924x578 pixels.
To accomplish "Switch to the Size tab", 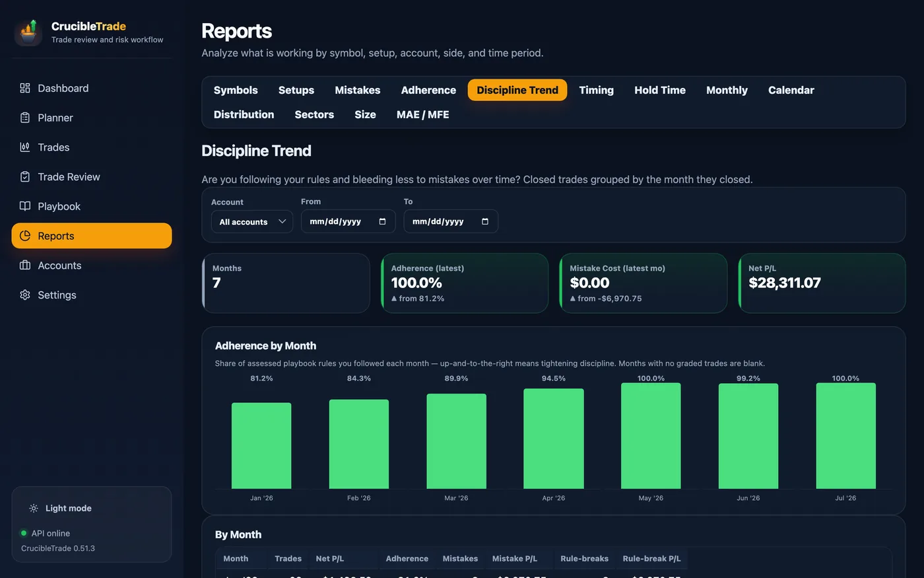I will pos(365,114).
